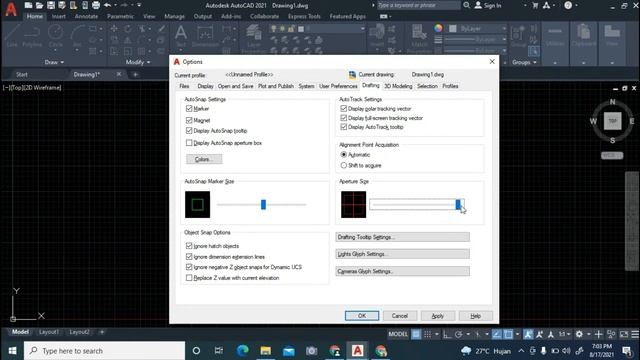Show hidden system tray icons chevron
640x360 pixels.
[521, 351]
